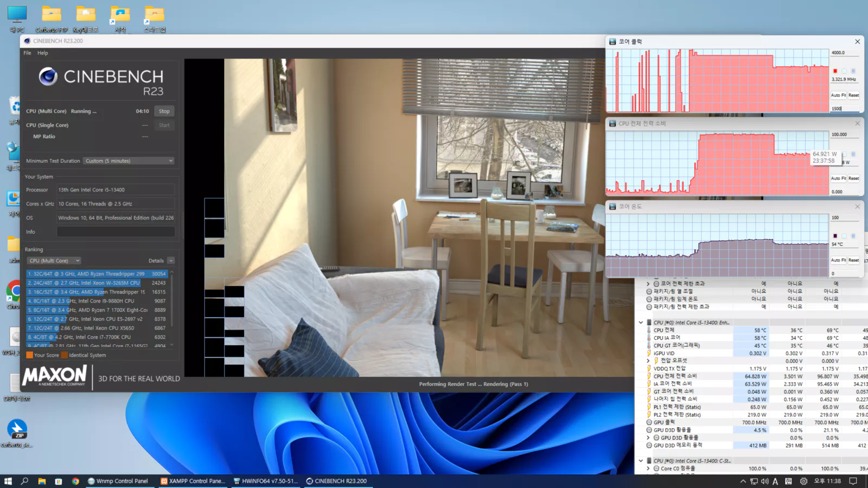The width and height of the screenshot is (868, 488).
Task: Click Reset in CPU 전체 전력 소비 graph
Action: 853,178
